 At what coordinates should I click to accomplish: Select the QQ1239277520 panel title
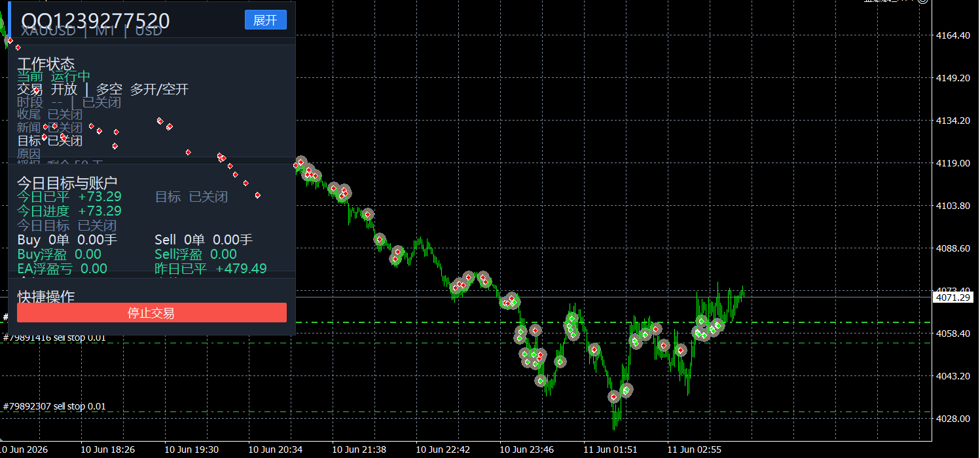point(96,22)
